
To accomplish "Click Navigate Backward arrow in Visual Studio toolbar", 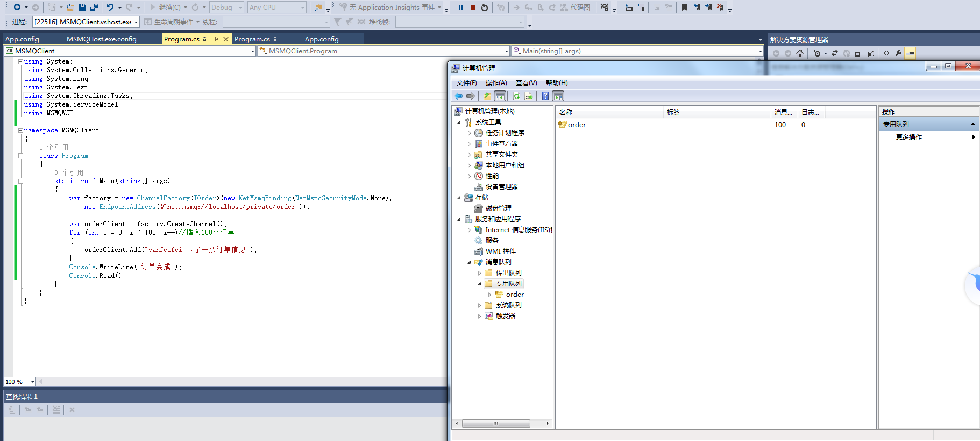I will (17, 8).
